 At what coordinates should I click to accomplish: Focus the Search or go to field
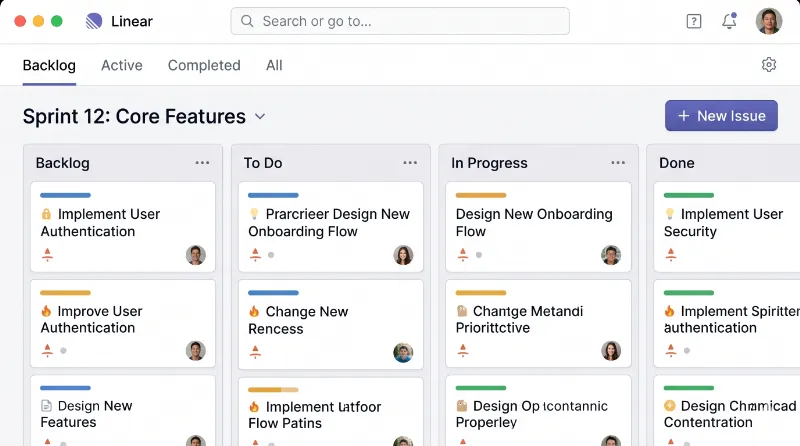point(400,21)
